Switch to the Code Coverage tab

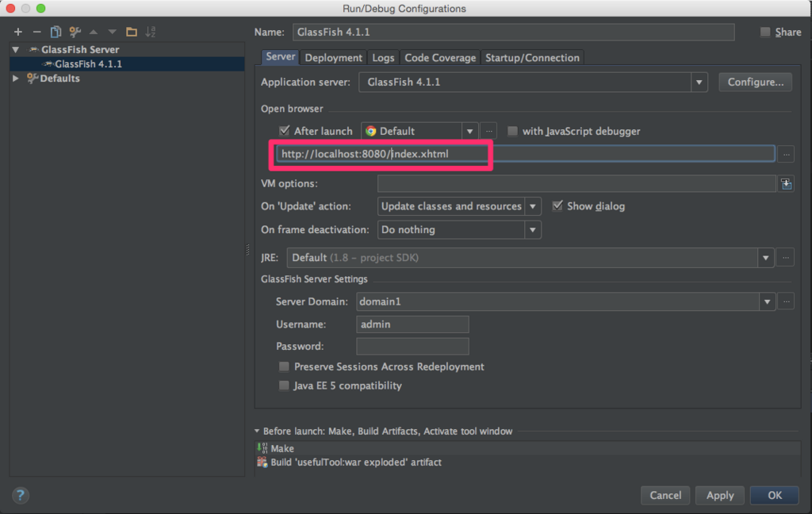[439, 58]
